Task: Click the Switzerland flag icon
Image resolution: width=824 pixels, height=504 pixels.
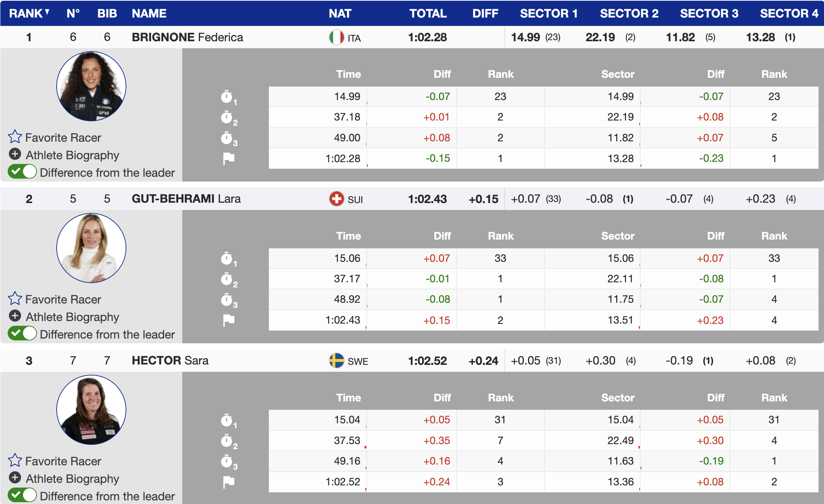Action: [336, 199]
